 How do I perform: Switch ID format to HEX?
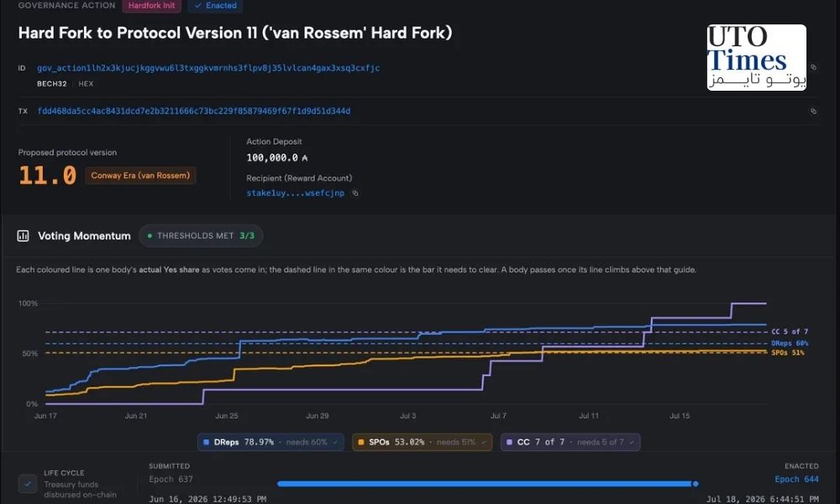point(86,84)
